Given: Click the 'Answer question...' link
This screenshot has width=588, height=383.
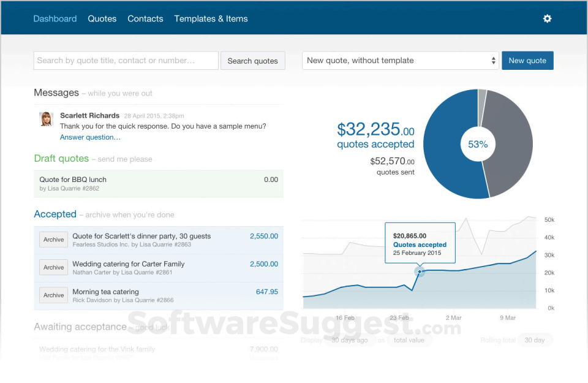Looking at the screenshot, I should [89, 137].
